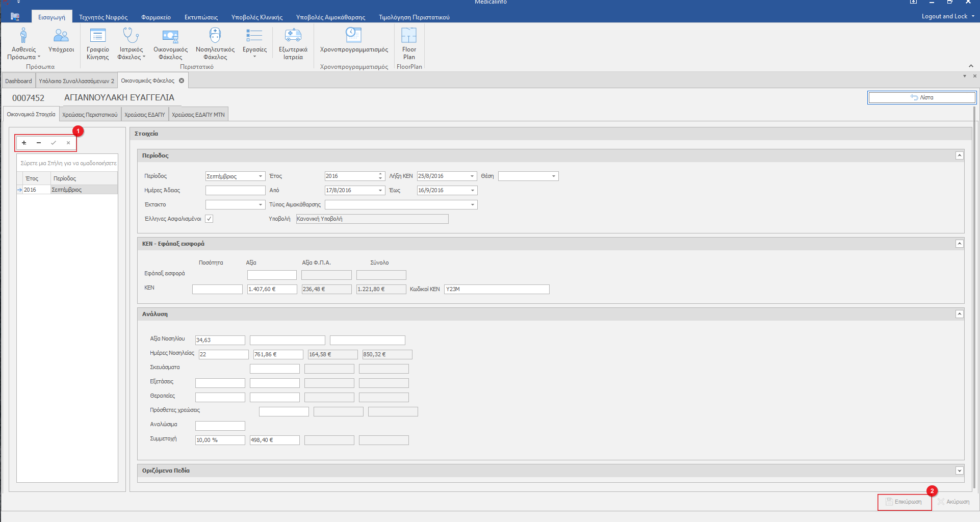Open the Φαρμακείο ribbon tab
This screenshot has height=522, width=980.
pos(156,17)
